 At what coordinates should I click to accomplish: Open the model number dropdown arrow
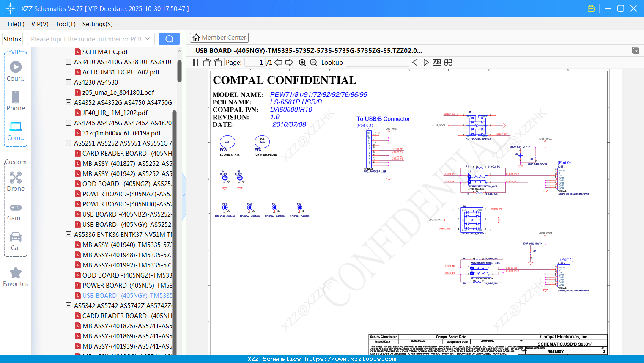pyautogui.click(x=148, y=39)
